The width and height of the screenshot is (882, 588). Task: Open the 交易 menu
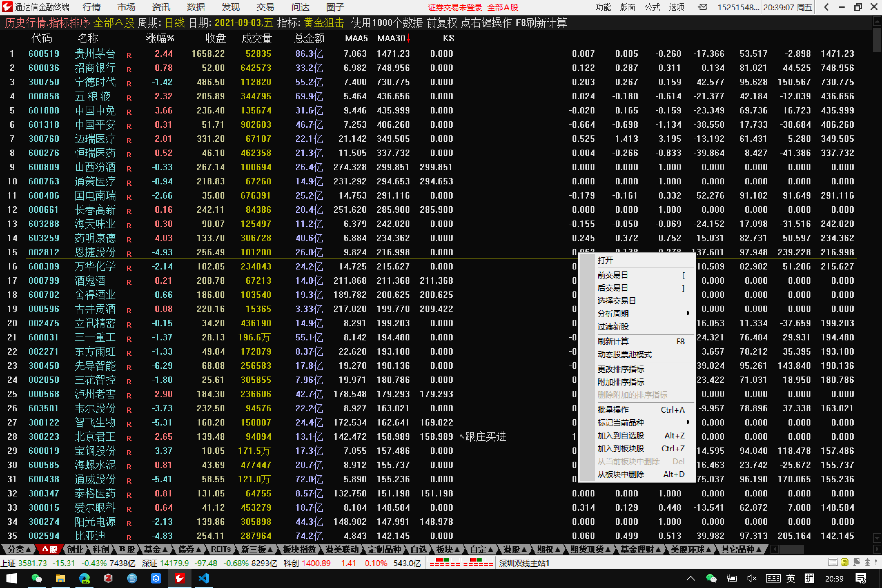point(265,7)
